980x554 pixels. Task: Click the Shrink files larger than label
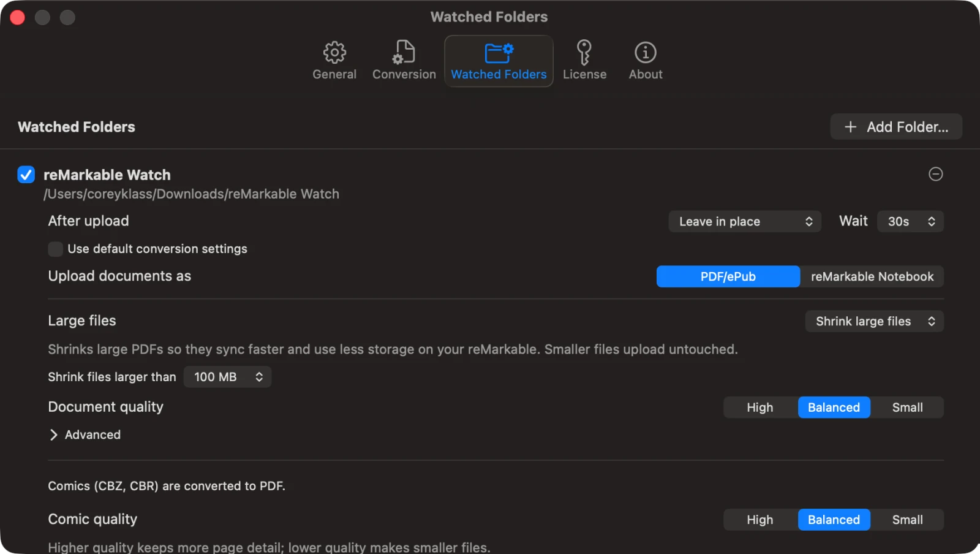pyautogui.click(x=112, y=377)
